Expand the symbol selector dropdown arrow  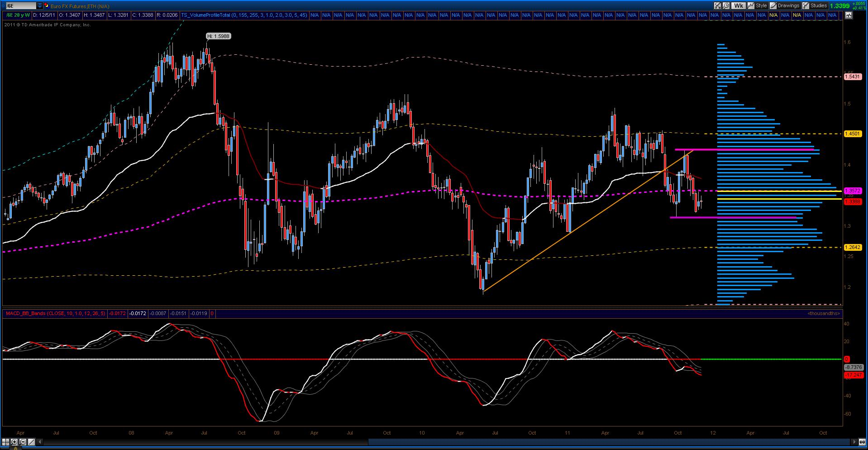(40, 6)
